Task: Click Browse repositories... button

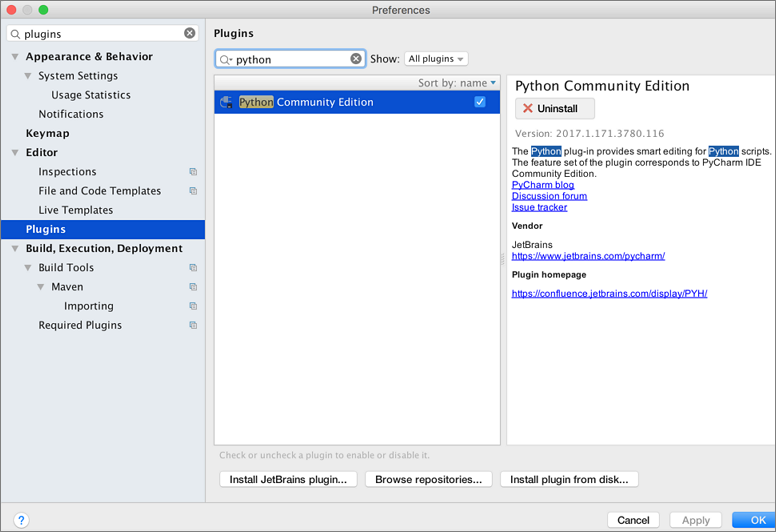Action: [x=429, y=480]
